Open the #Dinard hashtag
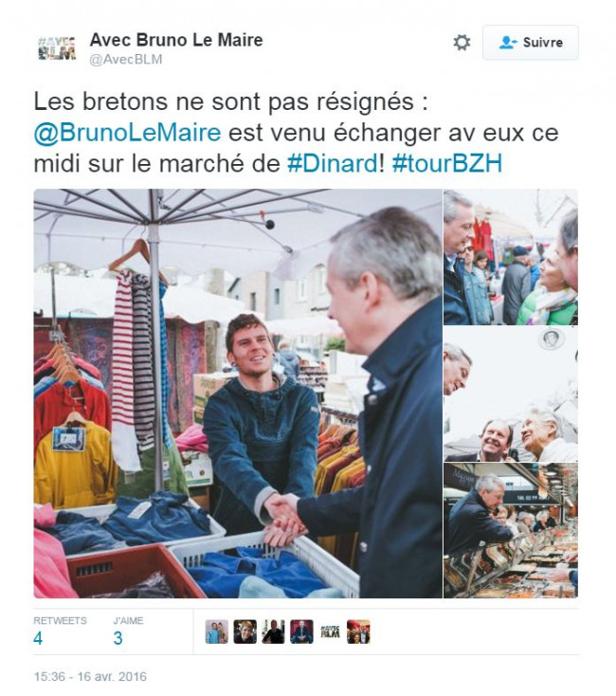616x696 pixels. pyautogui.click(x=332, y=163)
